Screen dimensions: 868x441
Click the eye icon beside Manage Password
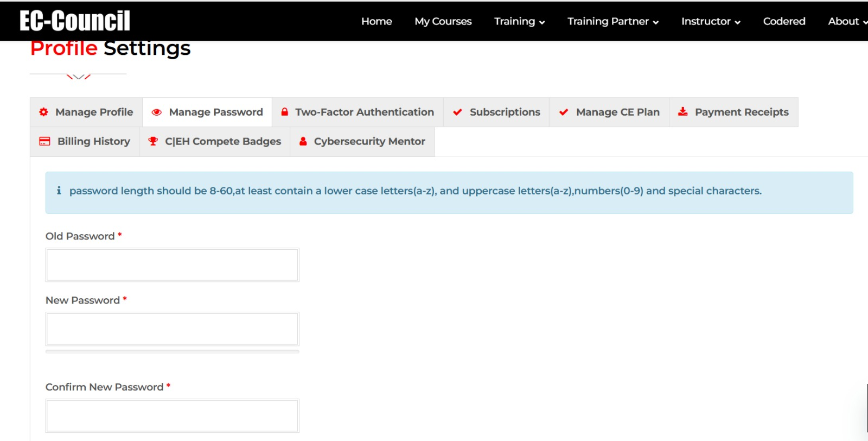point(157,112)
